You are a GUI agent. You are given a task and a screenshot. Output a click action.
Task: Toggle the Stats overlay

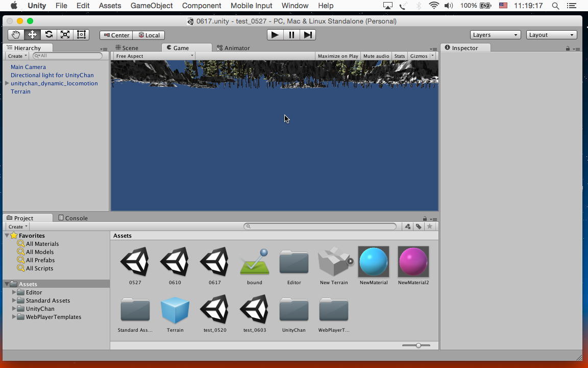click(400, 56)
